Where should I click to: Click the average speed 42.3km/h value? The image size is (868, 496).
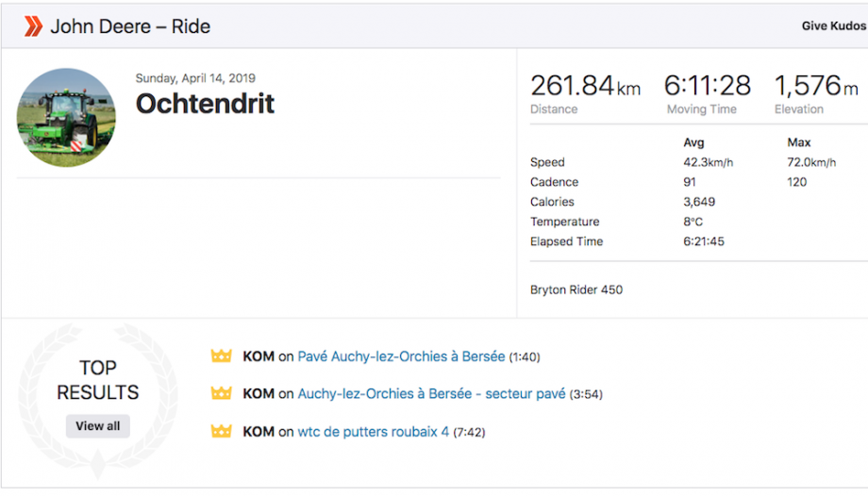click(708, 162)
